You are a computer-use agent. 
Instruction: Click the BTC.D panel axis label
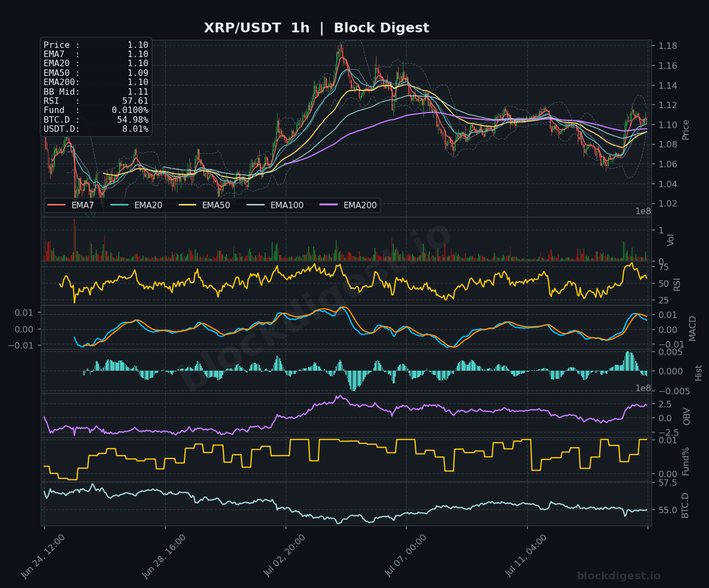(685, 505)
